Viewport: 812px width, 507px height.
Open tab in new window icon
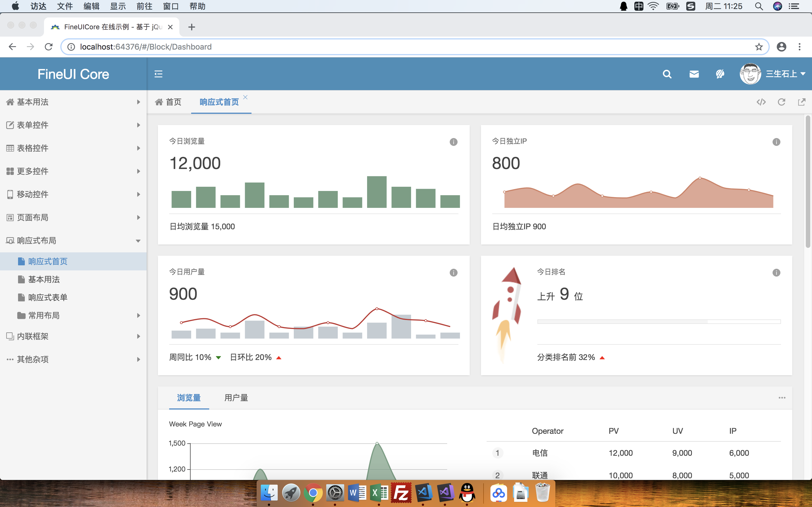click(802, 102)
